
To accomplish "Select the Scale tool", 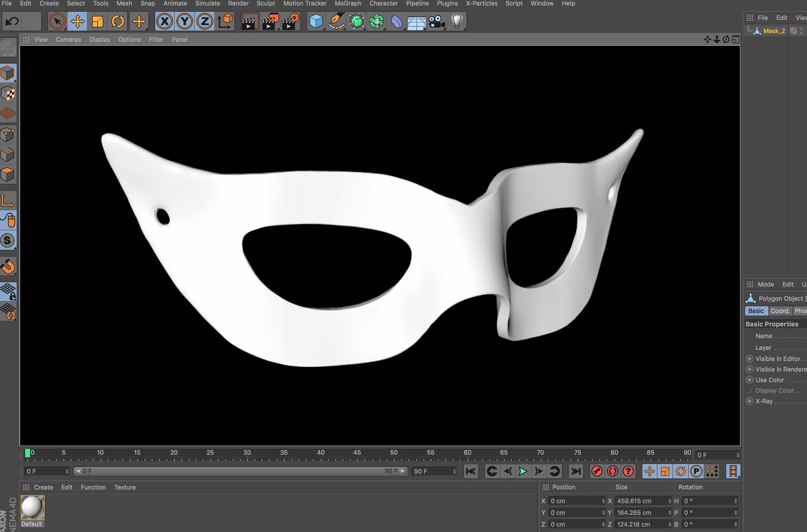I will click(x=97, y=21).
